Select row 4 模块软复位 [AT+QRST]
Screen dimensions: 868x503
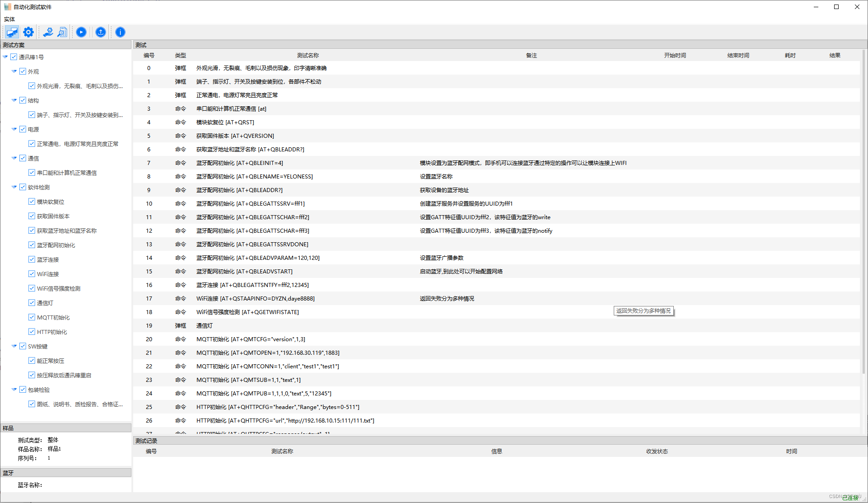coord(497,122)
